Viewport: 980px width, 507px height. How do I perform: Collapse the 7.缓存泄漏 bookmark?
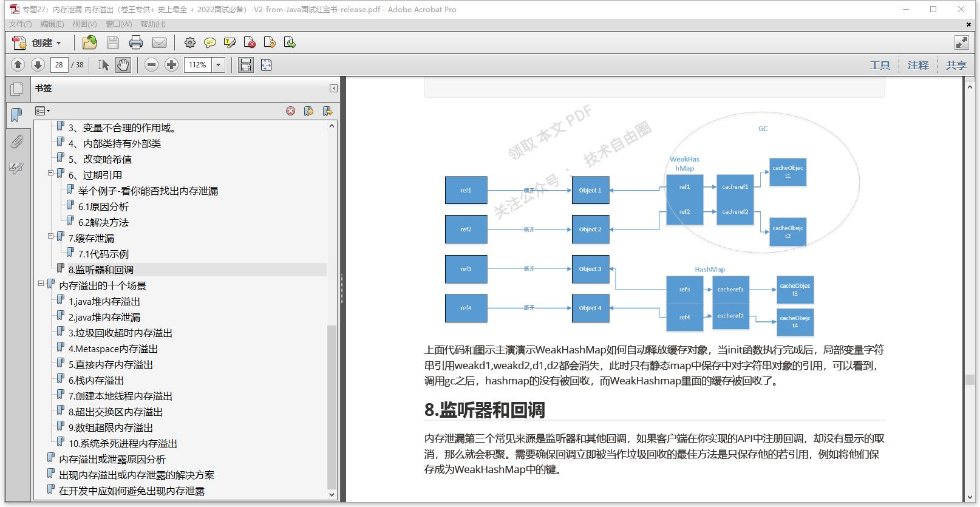click(51, 236)
